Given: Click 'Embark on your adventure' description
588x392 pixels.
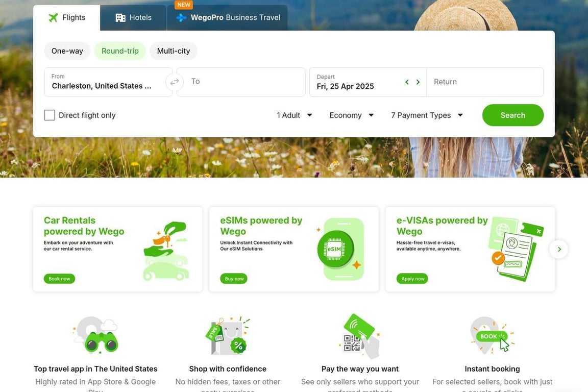Looking at the screenshot, I should (79, 246).
